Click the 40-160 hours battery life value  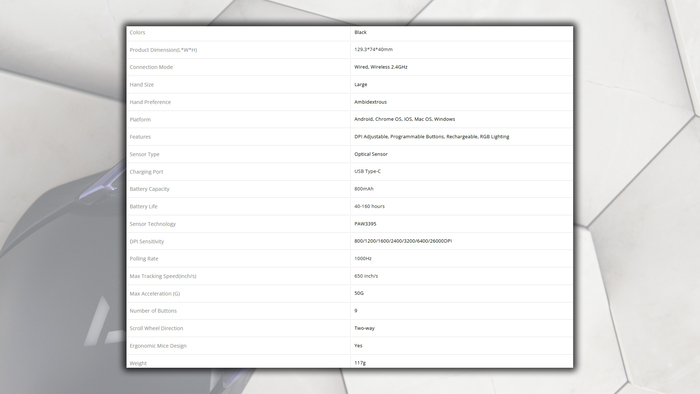coord(369,206)
